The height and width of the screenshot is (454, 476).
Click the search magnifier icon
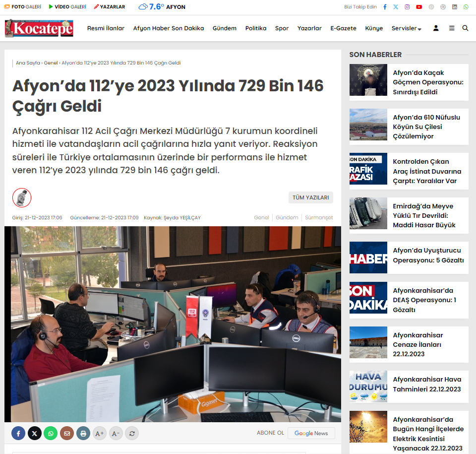pyautogui.click(x=465, y=28)
